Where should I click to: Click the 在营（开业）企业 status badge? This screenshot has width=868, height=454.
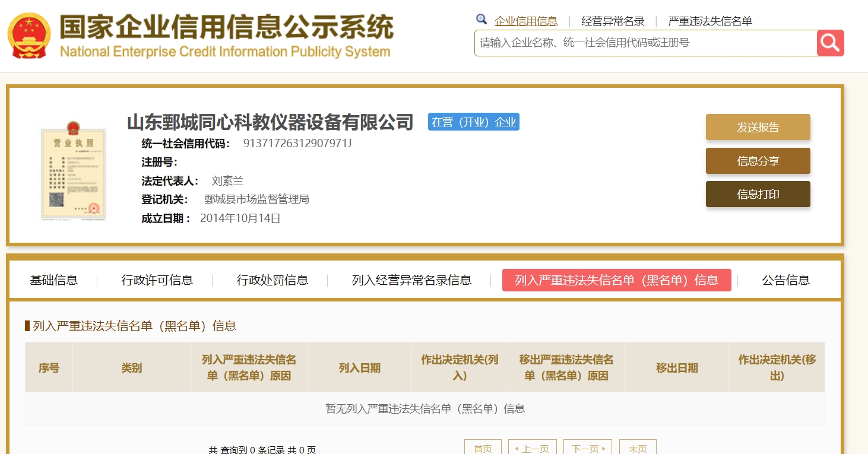(x=474, y=122)
